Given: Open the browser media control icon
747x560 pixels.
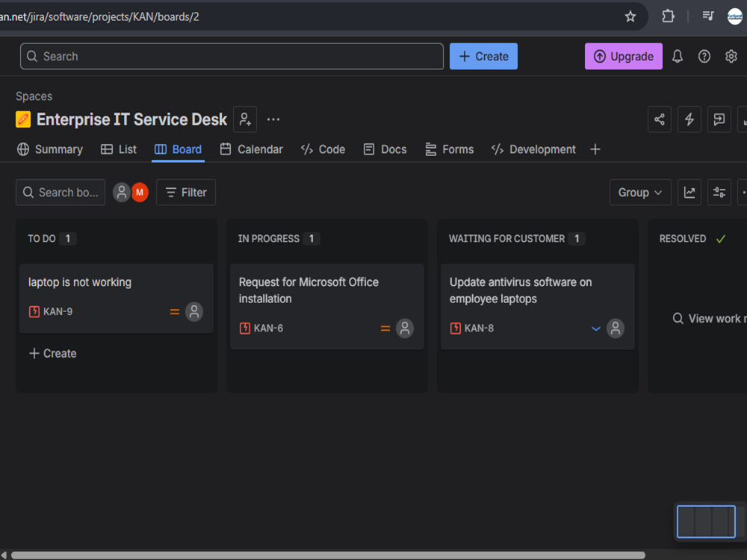Looking at the screenshot, I should 708,16.
